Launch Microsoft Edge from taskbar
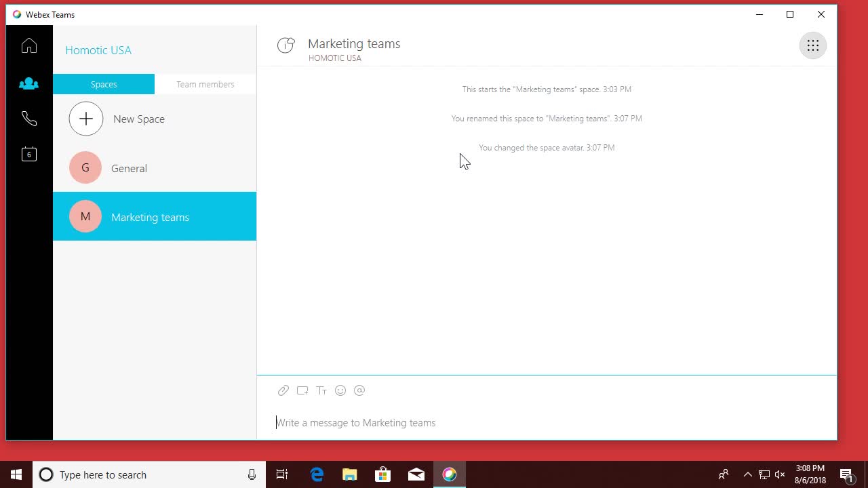 tap(317, 474)
